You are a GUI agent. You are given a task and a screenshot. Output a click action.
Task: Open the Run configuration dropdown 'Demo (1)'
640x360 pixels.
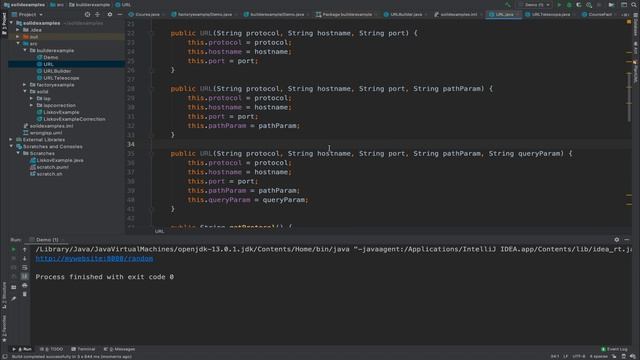coord(535,5)
